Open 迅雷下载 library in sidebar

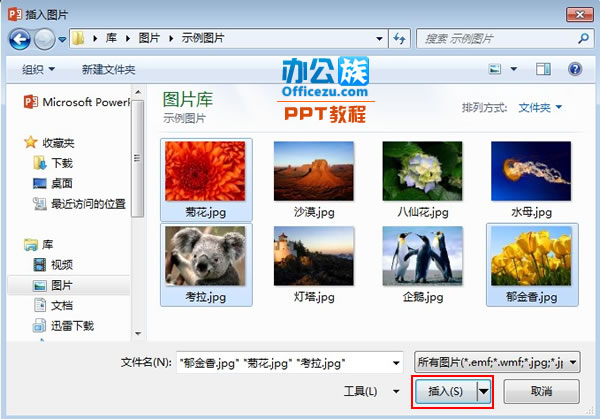72,325
